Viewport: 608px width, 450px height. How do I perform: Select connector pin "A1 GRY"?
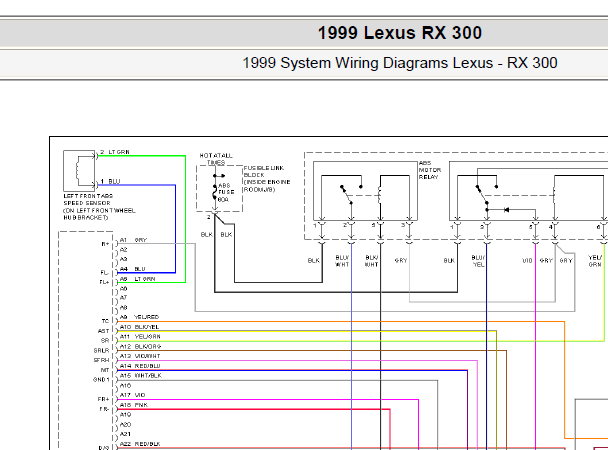point(133,240)
